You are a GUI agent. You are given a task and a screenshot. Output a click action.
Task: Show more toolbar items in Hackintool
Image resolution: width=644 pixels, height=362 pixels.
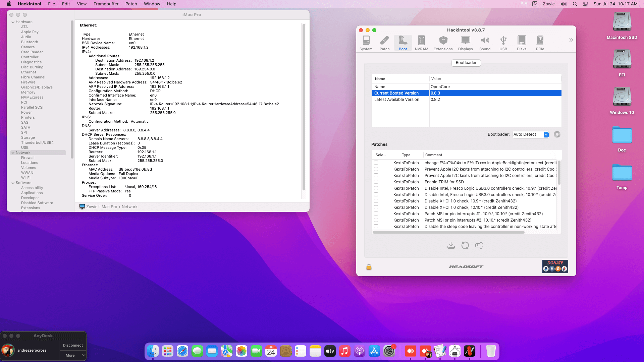coord(571,40)
